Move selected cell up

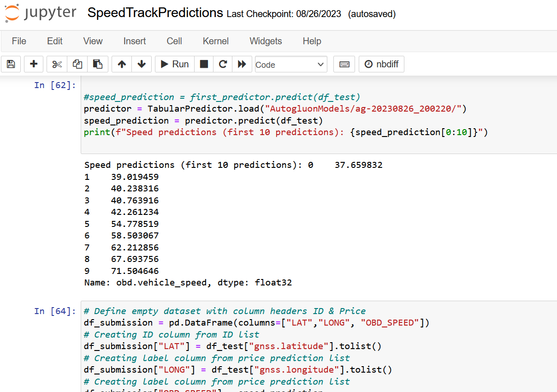(x=122, y=64)
